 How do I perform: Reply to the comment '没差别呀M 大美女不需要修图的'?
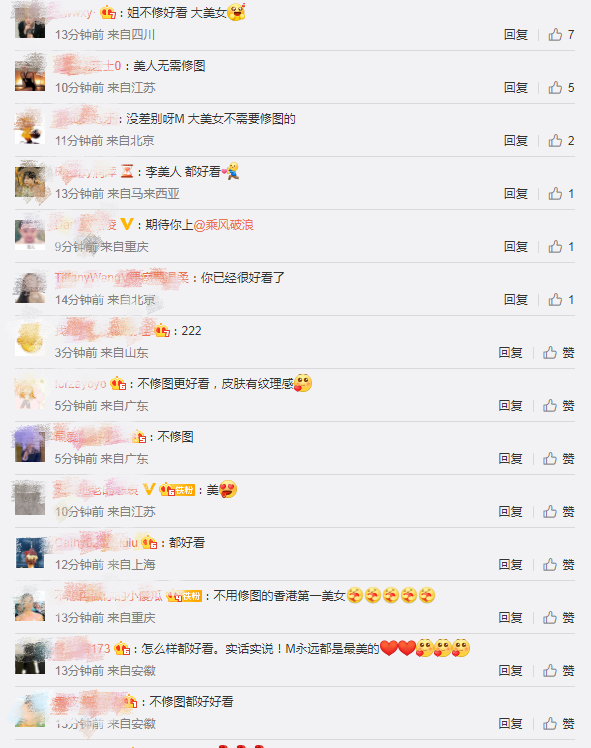[516, 140]
